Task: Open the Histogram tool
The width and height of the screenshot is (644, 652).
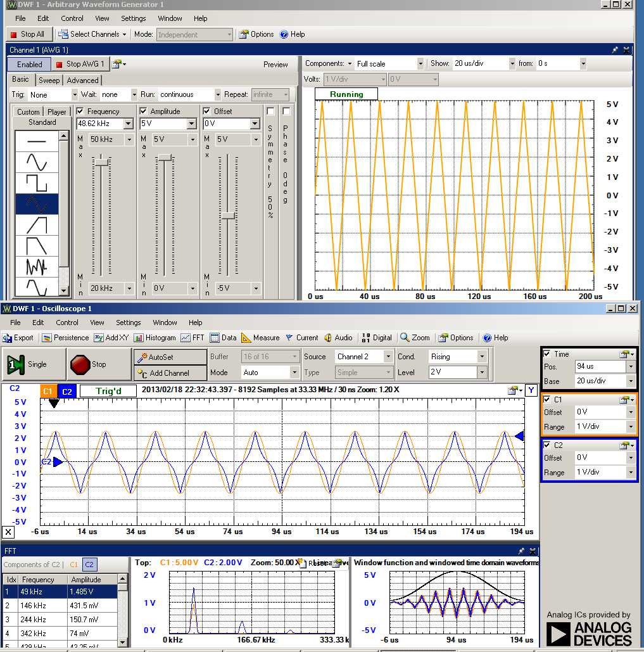Action: click(155, 338)
